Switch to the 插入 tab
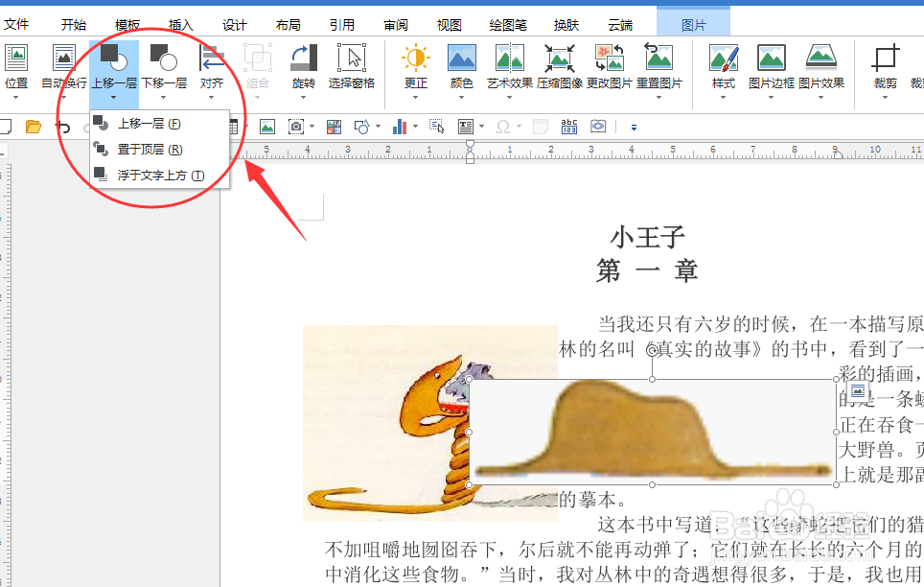The width and height of the screenshot is (924, 587). 181,25
